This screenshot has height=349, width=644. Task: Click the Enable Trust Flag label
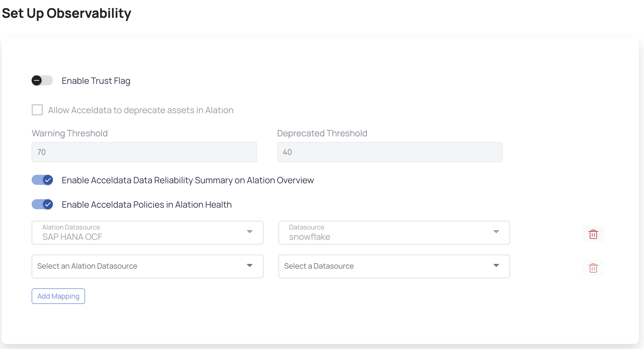96,81
